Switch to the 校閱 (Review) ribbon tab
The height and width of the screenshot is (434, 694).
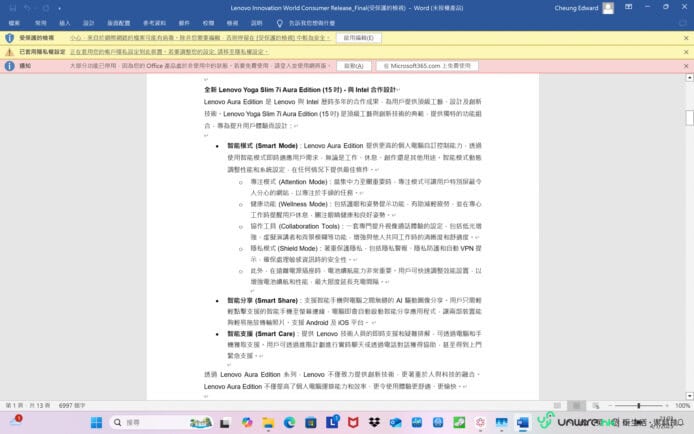click(208, 23)
